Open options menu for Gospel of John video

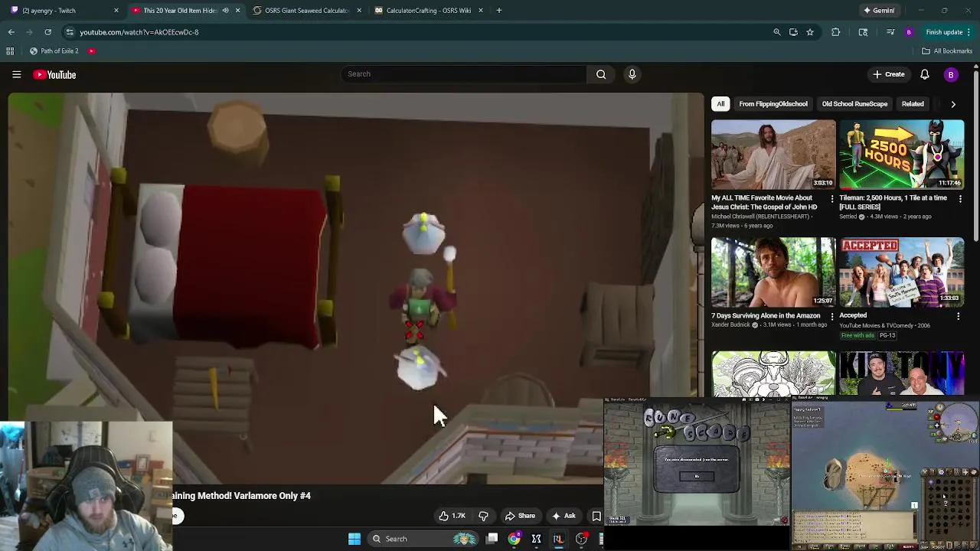(x=832, y=199)
